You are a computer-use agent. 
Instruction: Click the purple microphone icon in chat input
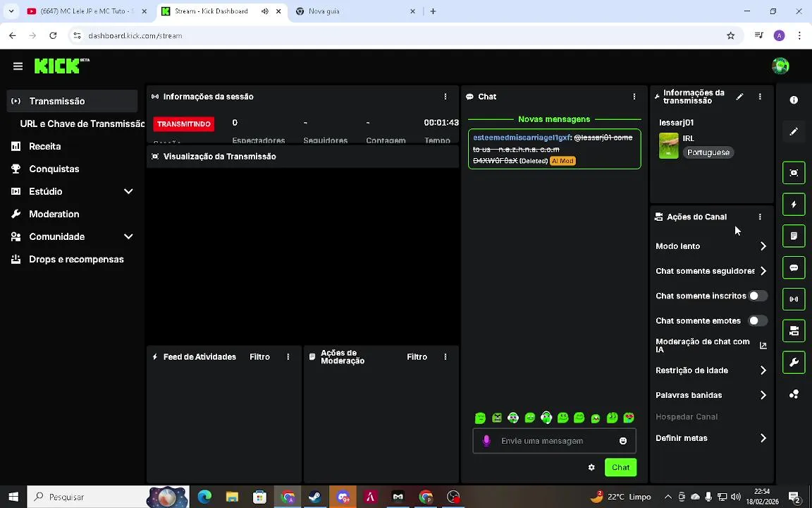pyautogui.click(x=486, y=440)
